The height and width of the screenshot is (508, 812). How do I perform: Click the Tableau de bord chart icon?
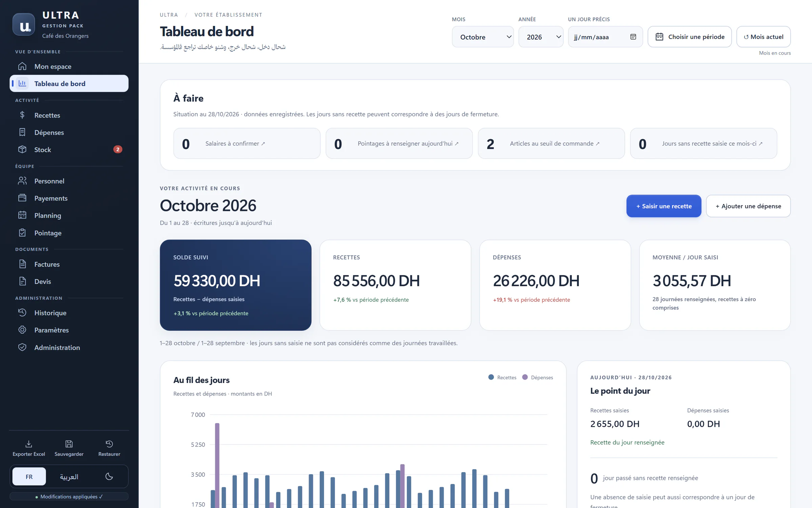pyautogui.click(x=22, y=83)
